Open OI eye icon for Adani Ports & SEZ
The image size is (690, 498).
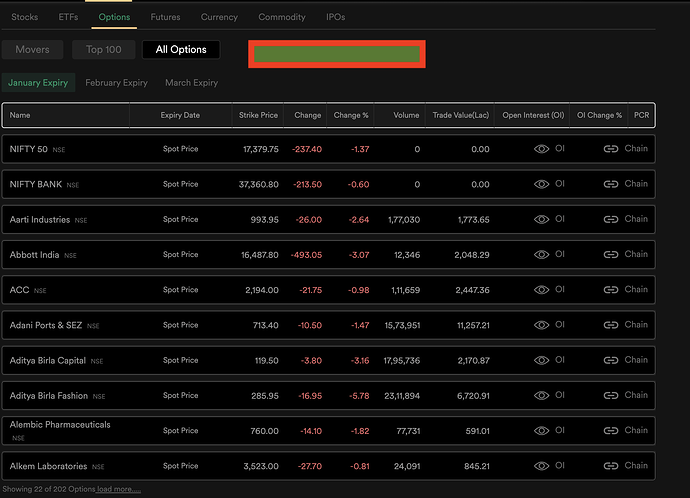point(541,325)
